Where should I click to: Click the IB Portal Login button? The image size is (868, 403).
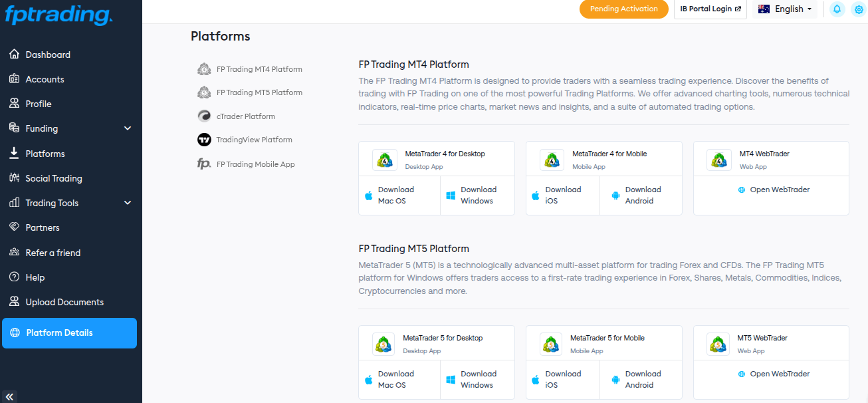tap(710, 9)
